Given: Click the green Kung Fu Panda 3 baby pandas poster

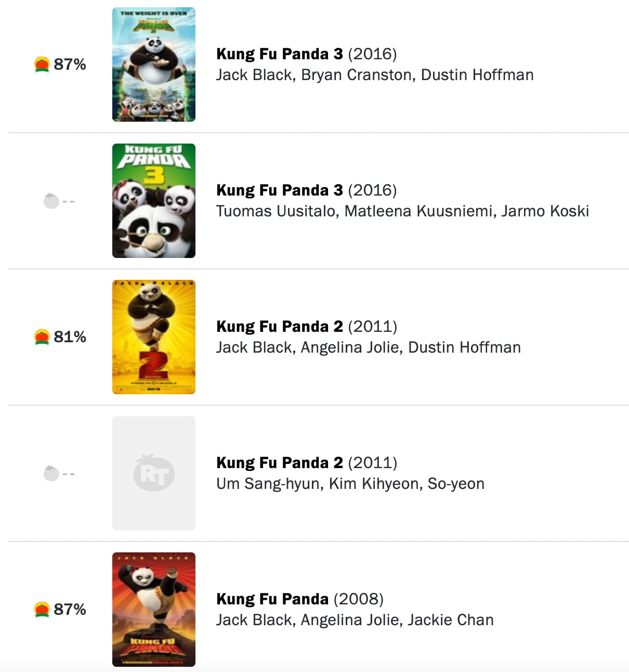Looking at the screenshot, I should pyautogui.click(x=153, y=200).
